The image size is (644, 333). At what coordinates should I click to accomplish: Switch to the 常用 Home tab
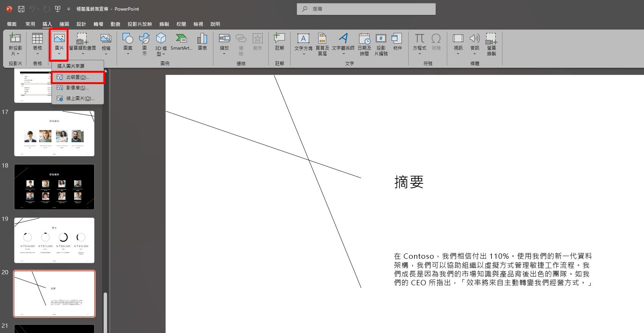[x=30, y=24]
